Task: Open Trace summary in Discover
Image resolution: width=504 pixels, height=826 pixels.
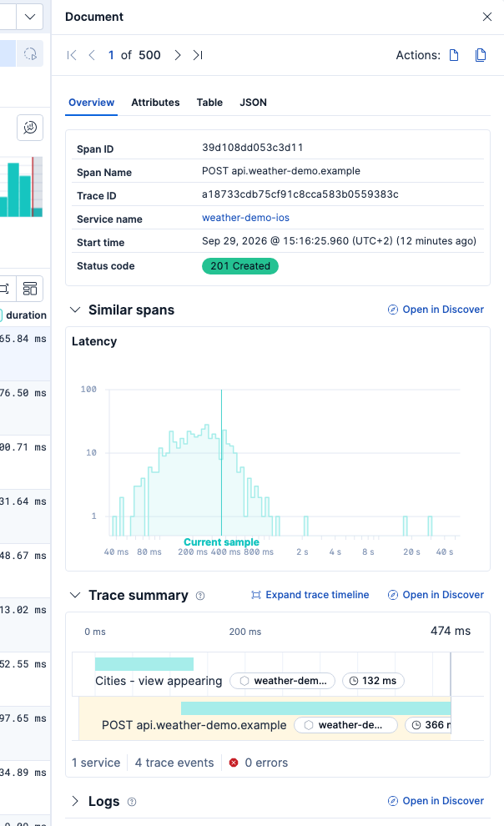Action: [x=436, y=595]
